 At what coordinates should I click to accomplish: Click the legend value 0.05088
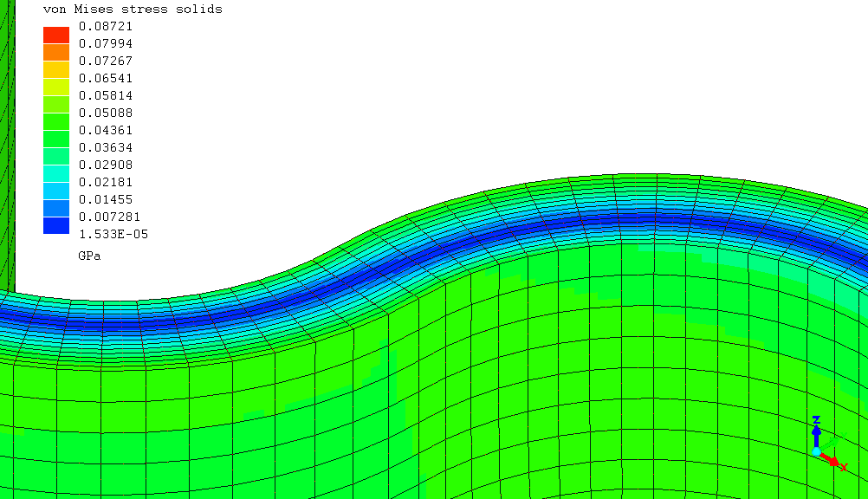106,113
